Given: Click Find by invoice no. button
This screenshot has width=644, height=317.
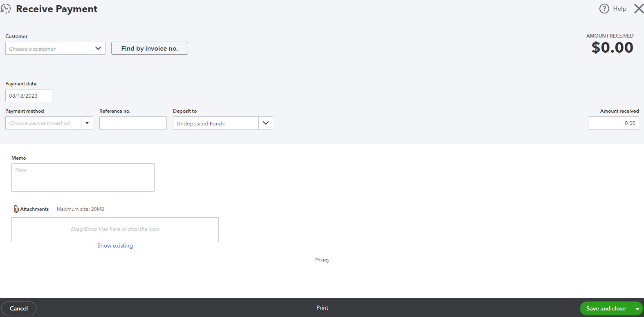Looking at the screenshot, I should tap(150, 48).
